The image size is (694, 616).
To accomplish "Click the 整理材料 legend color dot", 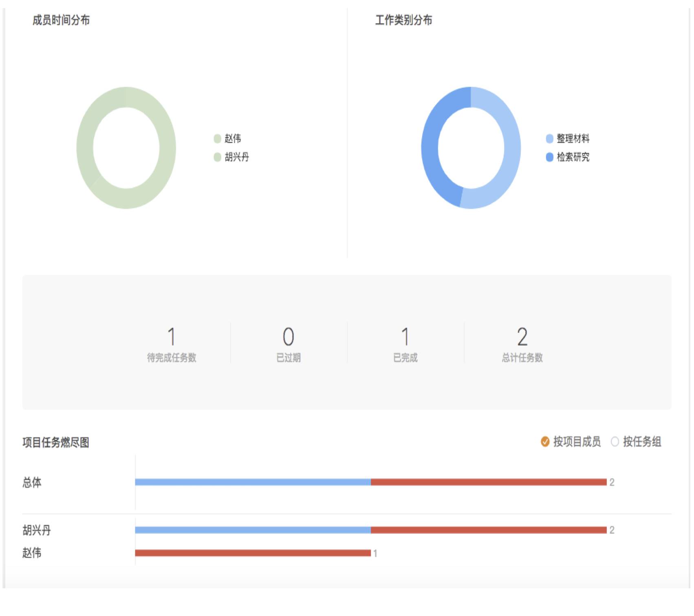I will [549, 139].
